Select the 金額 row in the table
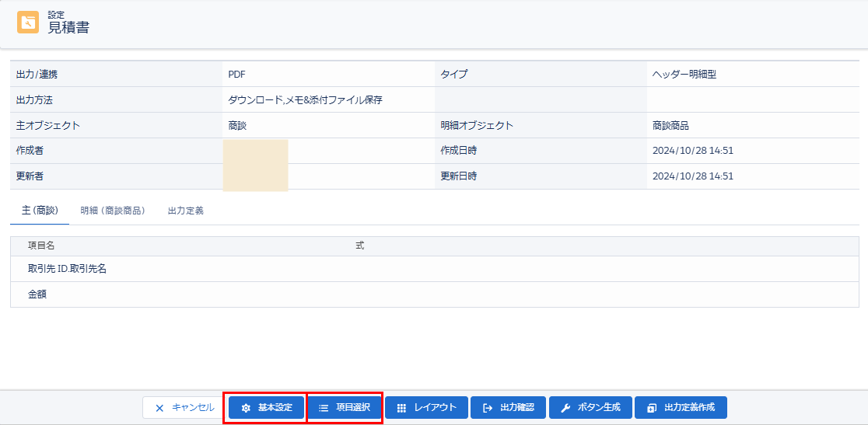 [x=37, y=294]
